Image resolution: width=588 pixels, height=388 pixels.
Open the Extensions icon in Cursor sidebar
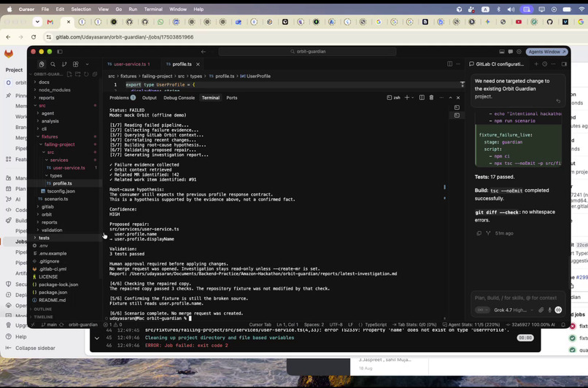pyautogui.click(x=75, y=64)
